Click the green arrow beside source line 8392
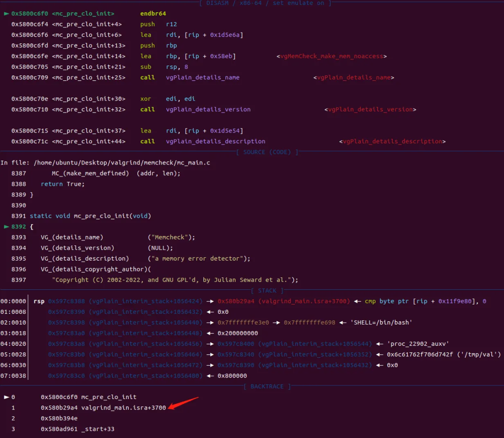 click(6, 227)
